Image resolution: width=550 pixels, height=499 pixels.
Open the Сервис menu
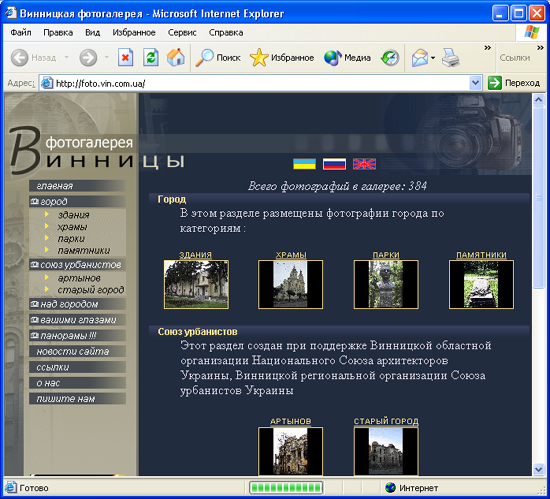182,33
